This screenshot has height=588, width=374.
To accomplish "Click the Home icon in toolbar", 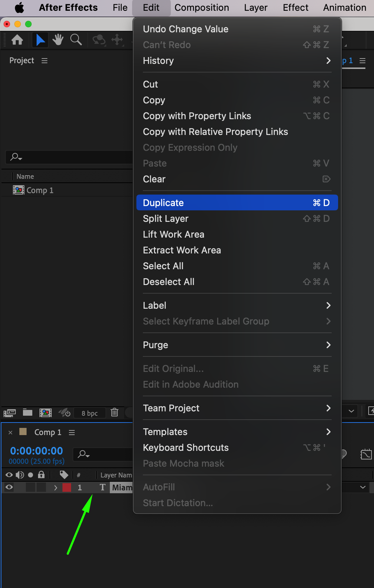I will coord(17,39).
